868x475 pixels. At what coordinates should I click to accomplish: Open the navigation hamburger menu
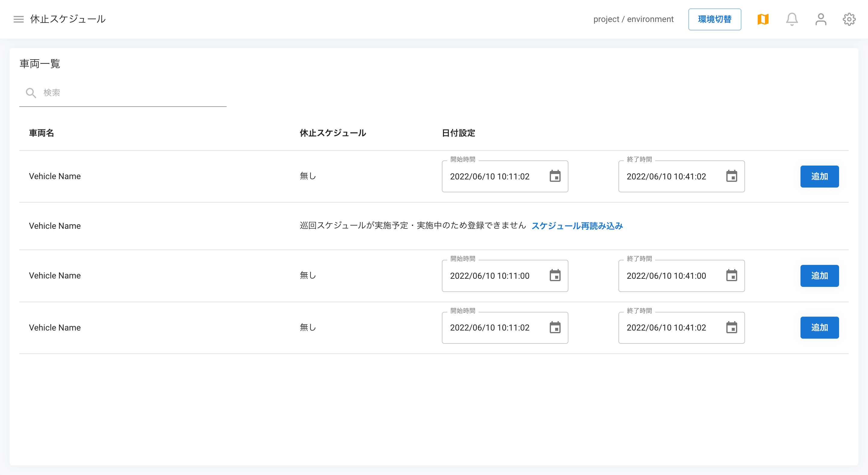tap(18, 19)
